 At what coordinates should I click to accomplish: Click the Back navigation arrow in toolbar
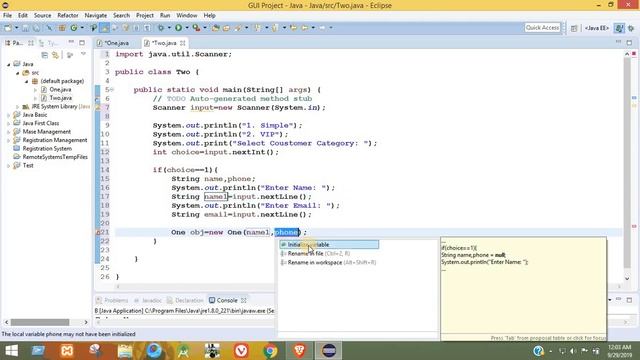305,28
